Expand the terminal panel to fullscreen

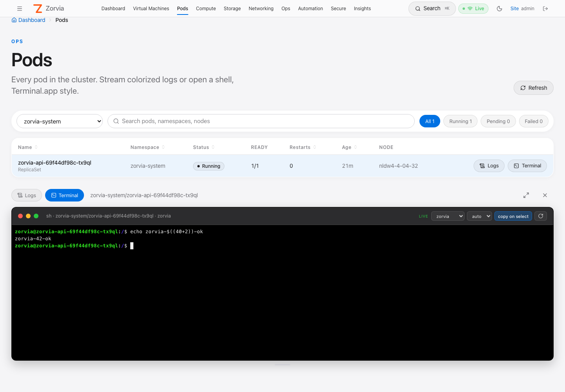pyautogui.click(x=526, y=195)
